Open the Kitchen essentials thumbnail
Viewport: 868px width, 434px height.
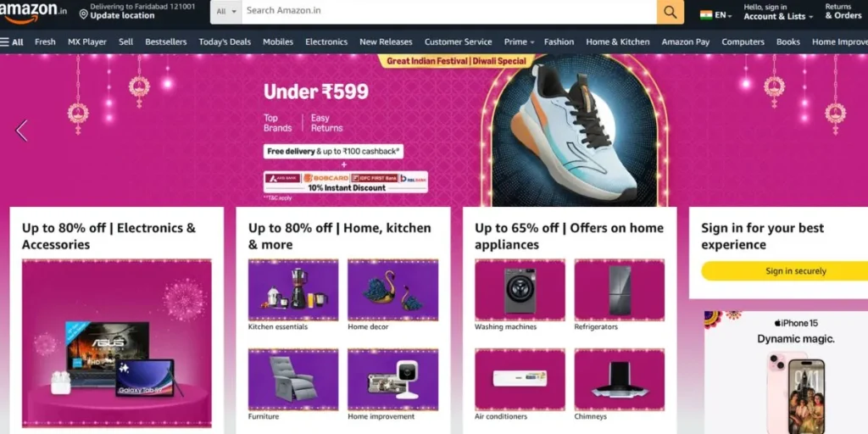[x=292, y=290]
